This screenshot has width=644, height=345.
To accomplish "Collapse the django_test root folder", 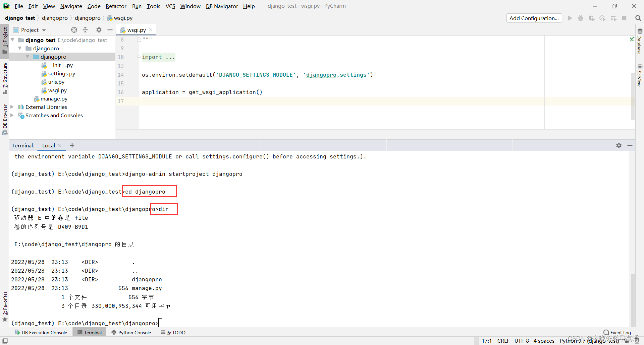I will coord(13,40).
